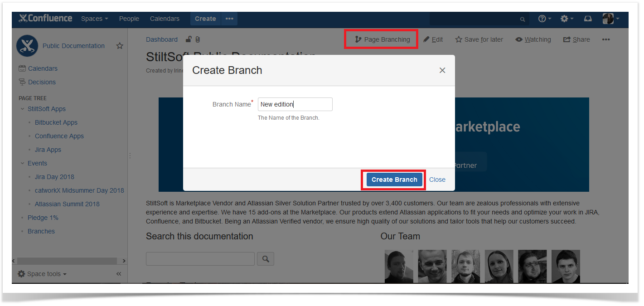Click the 'Our Team' heading
The width and height of the screenshot is (644, 306).
400,236
